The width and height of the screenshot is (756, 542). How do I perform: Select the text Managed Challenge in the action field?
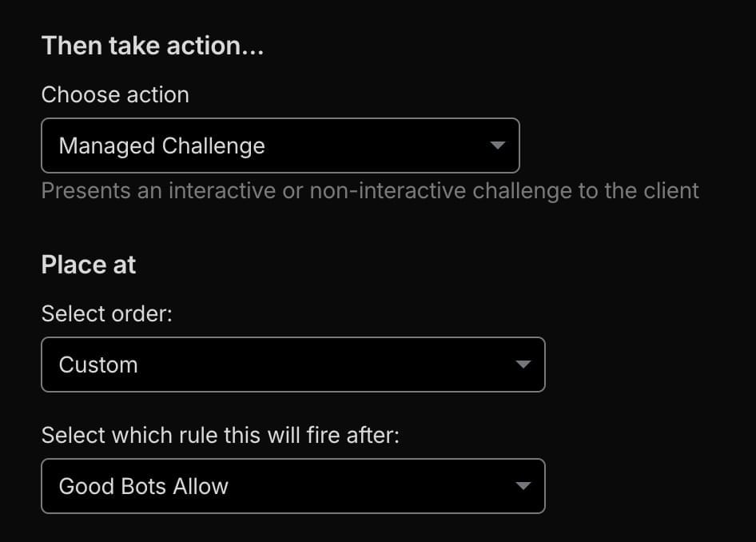pyautogui.click(x=161, y=145)
